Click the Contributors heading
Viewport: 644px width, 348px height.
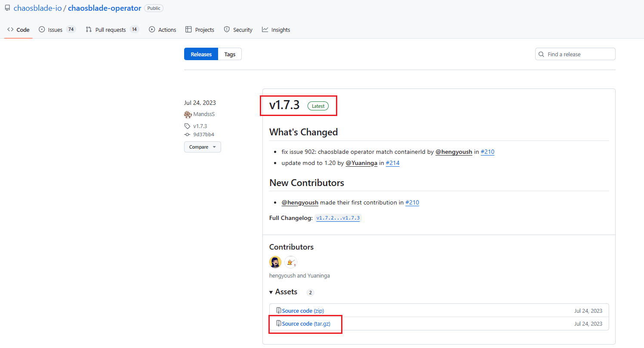coord(292,247)
